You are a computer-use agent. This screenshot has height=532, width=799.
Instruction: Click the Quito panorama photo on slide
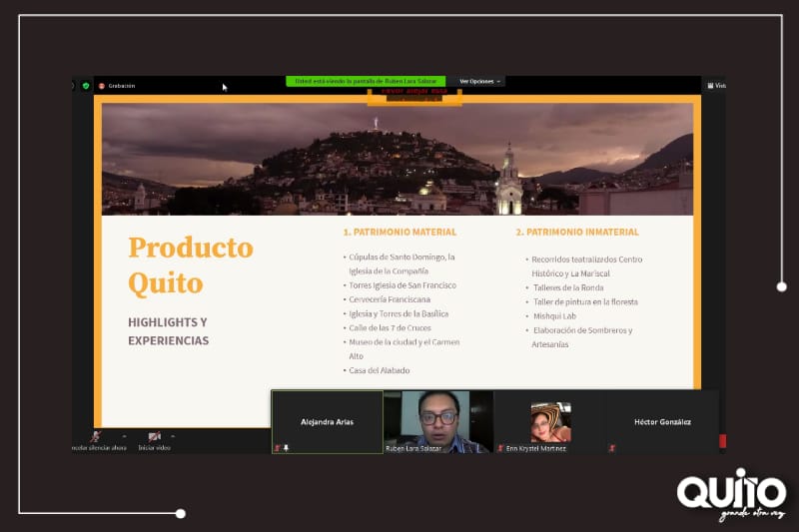click(x=398, y=160)
